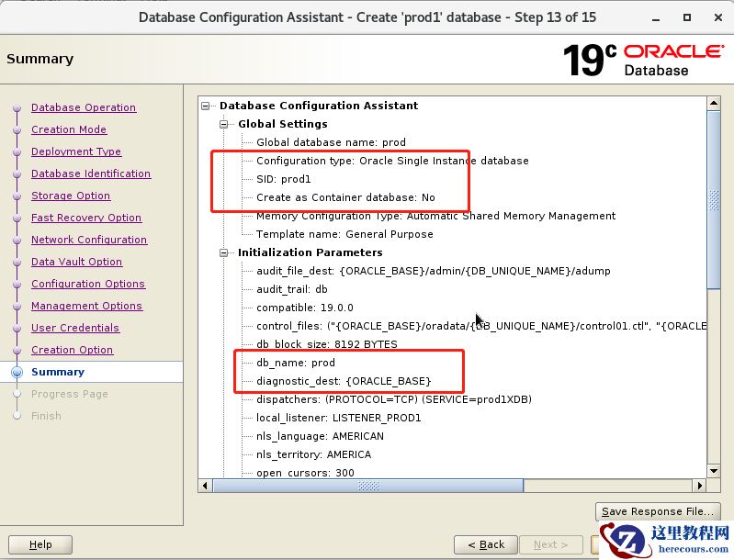
Task: Open Storage Option step
Action: point(71,196)
